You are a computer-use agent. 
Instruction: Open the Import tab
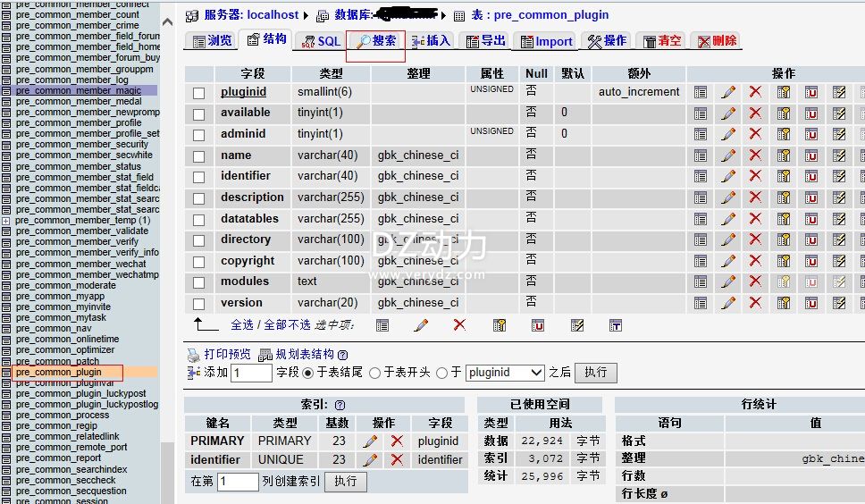click(x=546, y=41)
